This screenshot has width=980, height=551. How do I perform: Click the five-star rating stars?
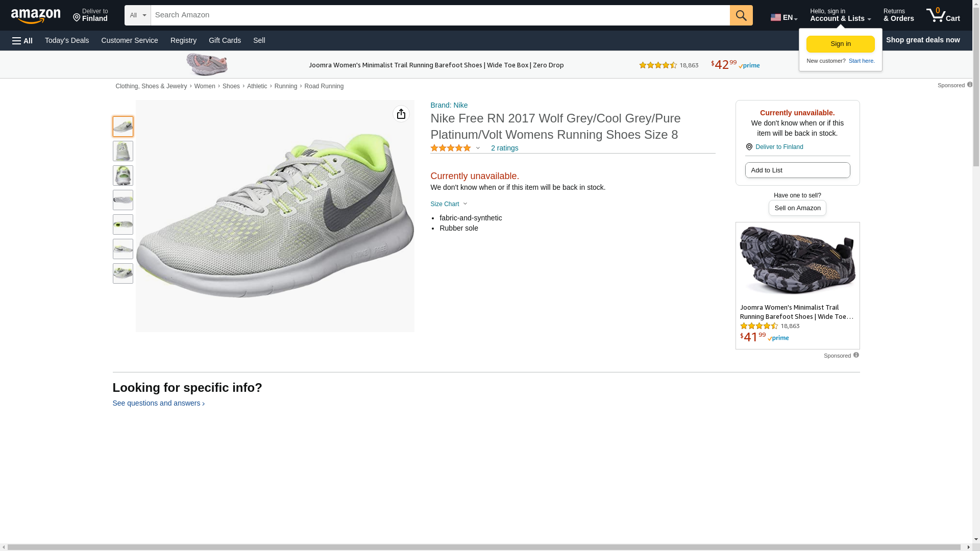[x=451, y=148]
